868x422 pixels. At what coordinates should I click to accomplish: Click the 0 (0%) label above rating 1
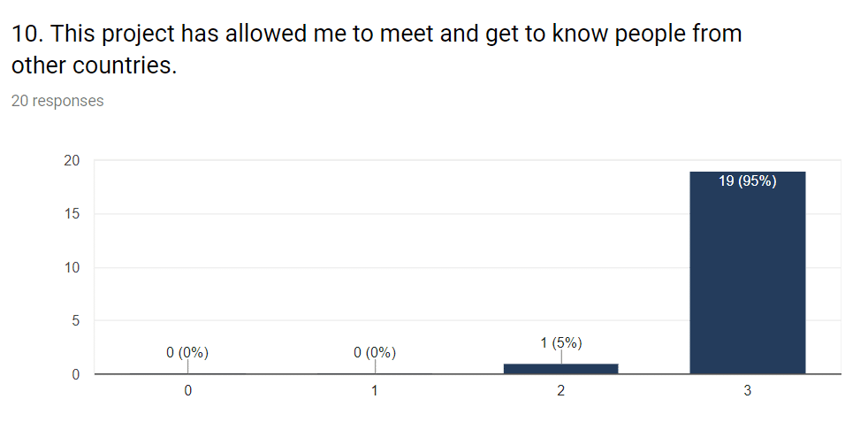375,353
